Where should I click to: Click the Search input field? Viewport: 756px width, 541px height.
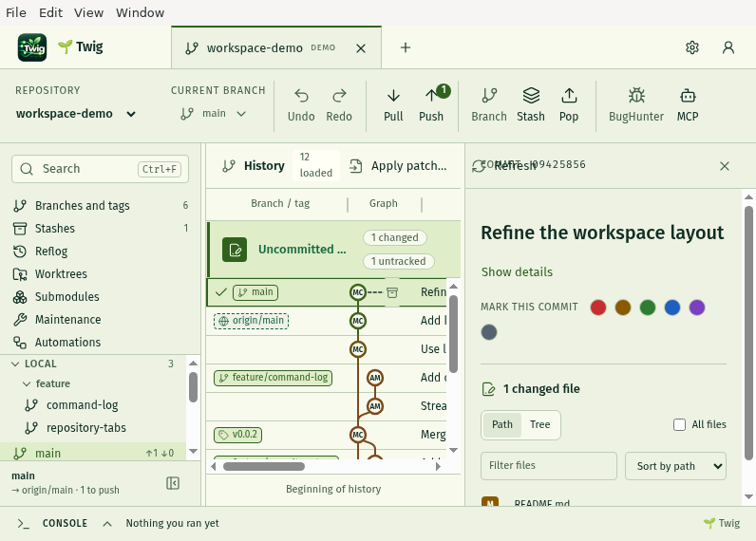[101, 169]
